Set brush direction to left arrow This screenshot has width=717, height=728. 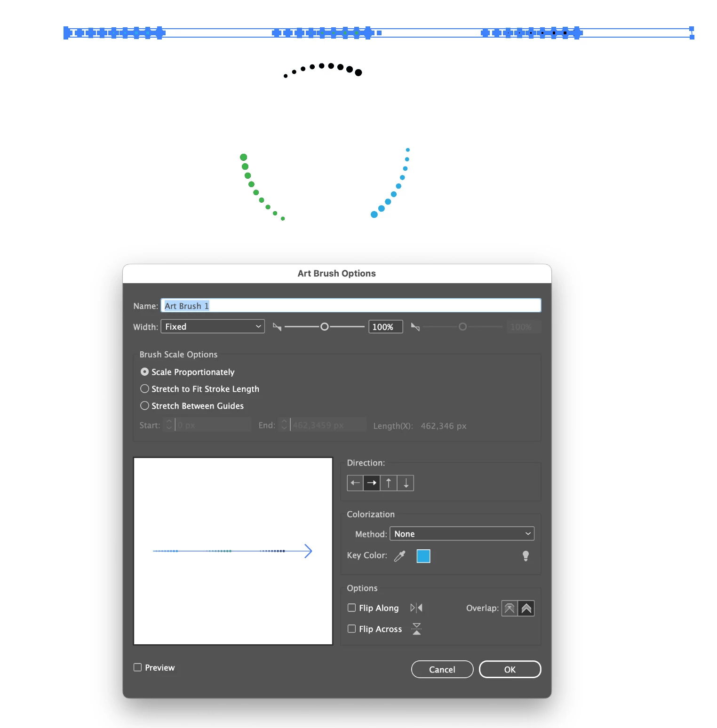pyautogui.click(x=355, y=483)
